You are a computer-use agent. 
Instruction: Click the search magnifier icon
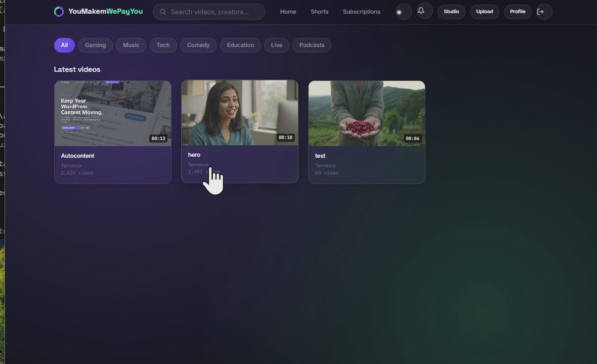coord(163,12)
